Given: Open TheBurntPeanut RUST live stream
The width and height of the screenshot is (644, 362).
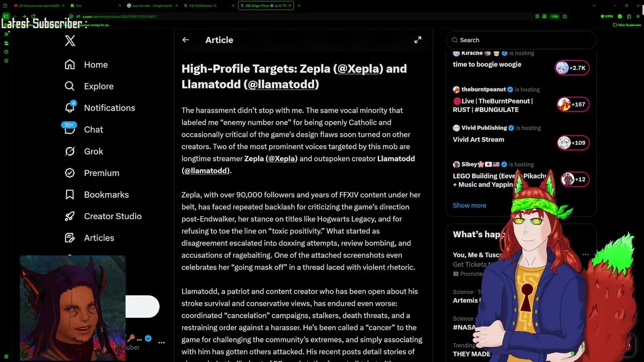Looking at the screenshot, I should (493, 105).
